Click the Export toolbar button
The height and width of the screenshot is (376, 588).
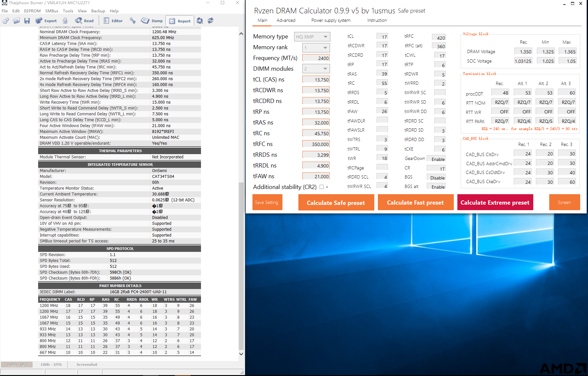tap(46, 21)
